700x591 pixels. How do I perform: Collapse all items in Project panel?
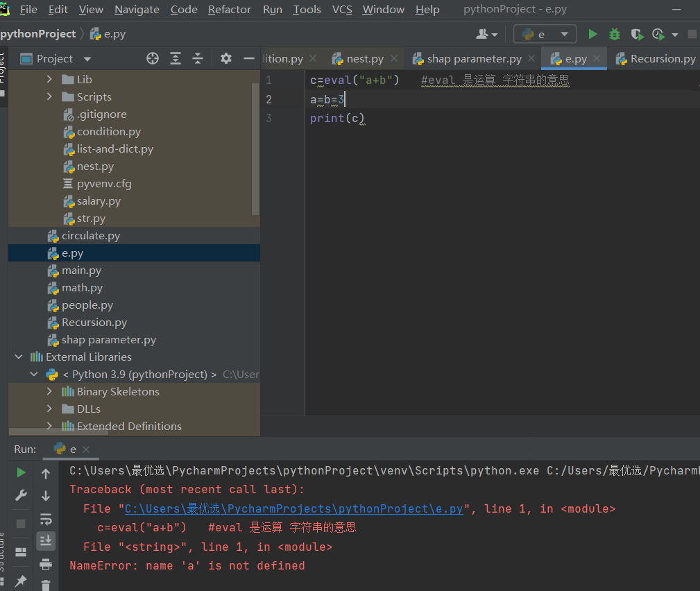tap(197, 58)
